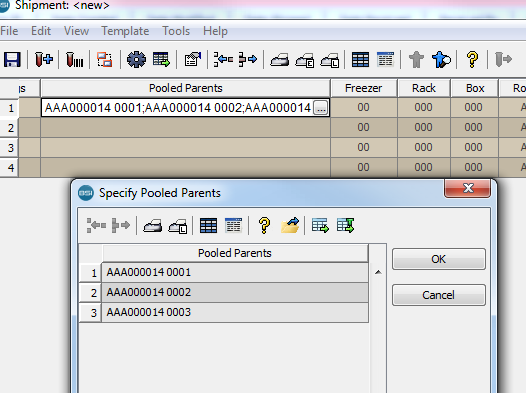Click the eraser L icon in the dialog toolbar
526x393 pixels.
pyautogui.click(x=177, y=225)
